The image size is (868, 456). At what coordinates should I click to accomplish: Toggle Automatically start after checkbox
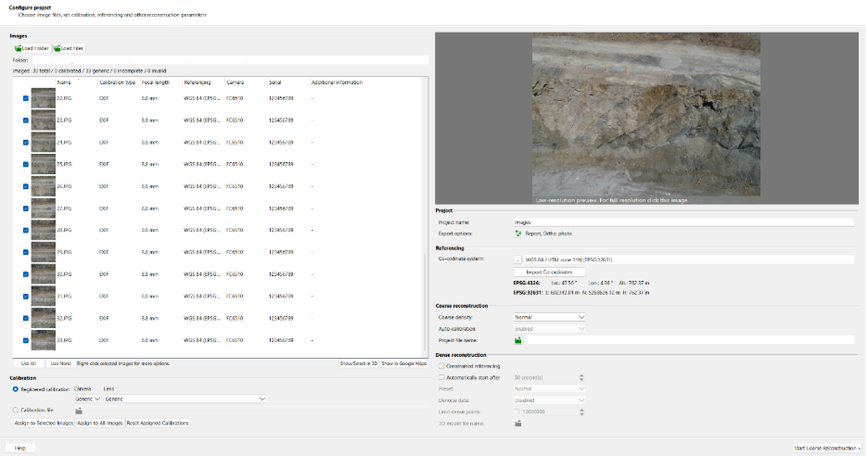pyautogui.click(x=440, y=377)
